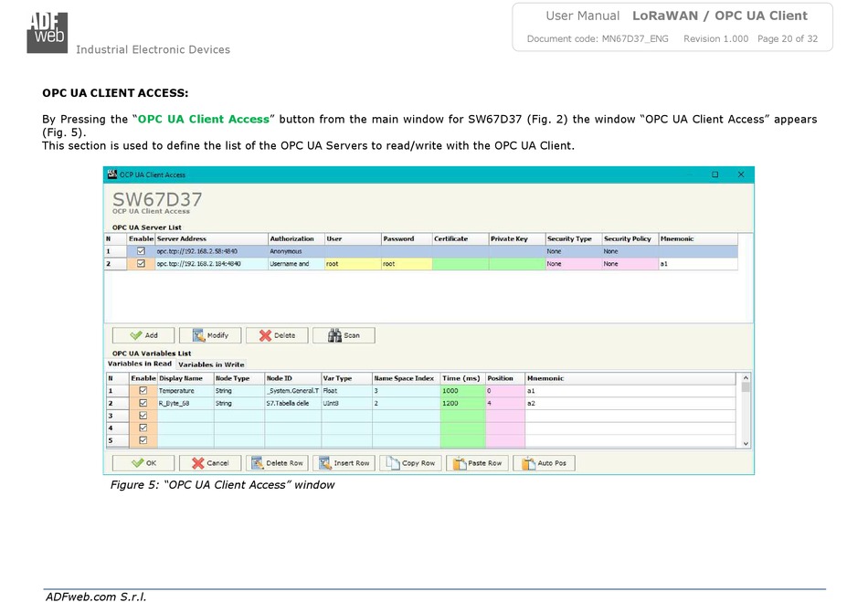Click the Add button with green check

pos(143,335)
